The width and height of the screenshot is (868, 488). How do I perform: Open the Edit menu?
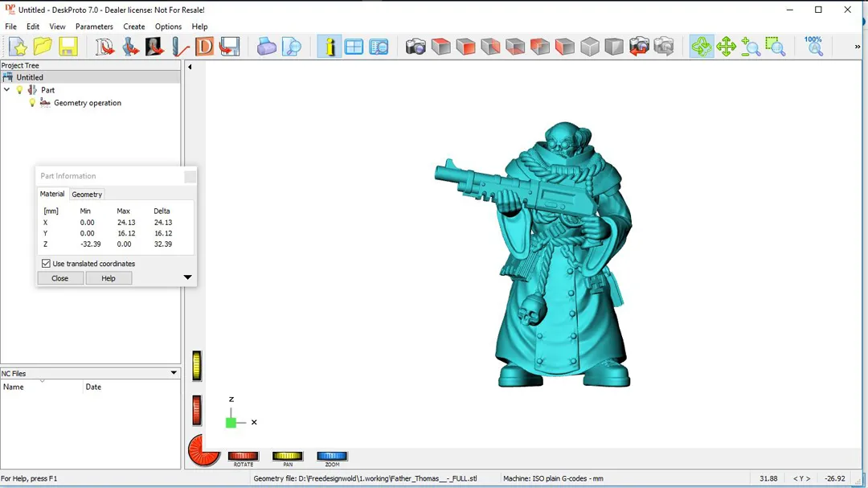[33, 27]
